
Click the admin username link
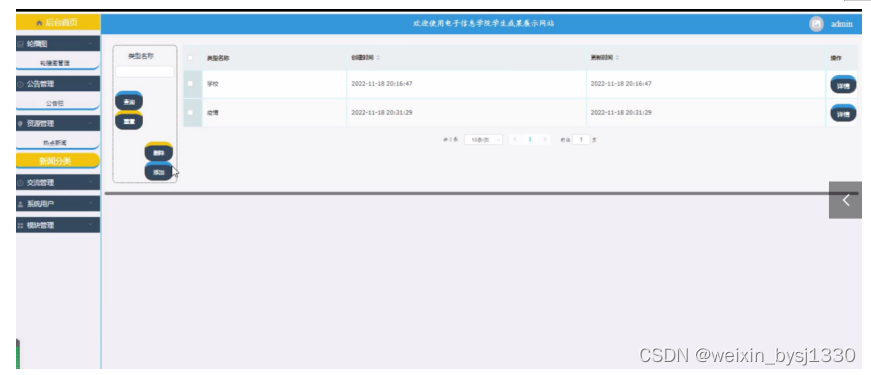pyautogui.click(x=842, y=24)
